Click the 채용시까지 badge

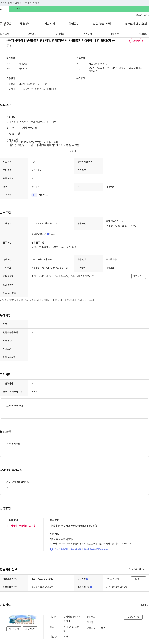coord(136,41)
